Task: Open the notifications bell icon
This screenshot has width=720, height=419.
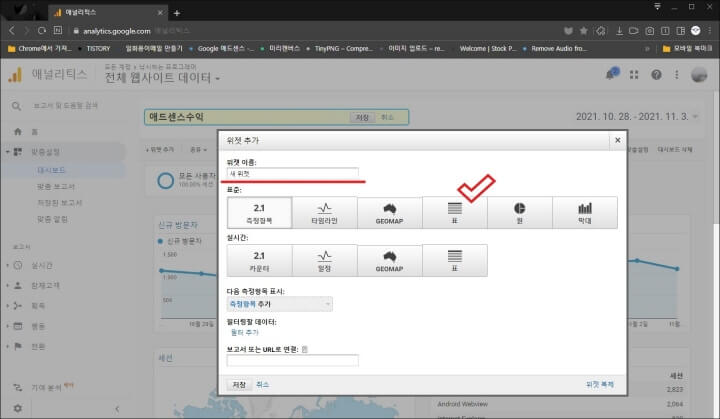Action: tap(611, 74)
